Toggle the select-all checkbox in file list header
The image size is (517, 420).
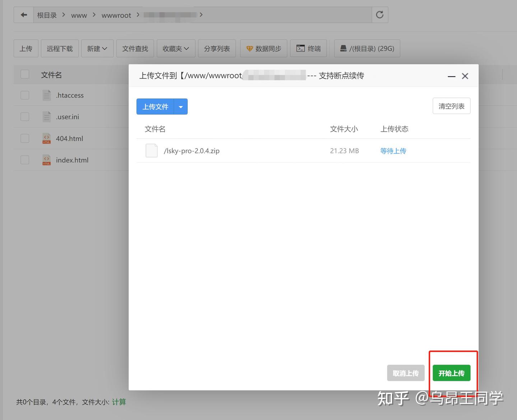(24, 74)
